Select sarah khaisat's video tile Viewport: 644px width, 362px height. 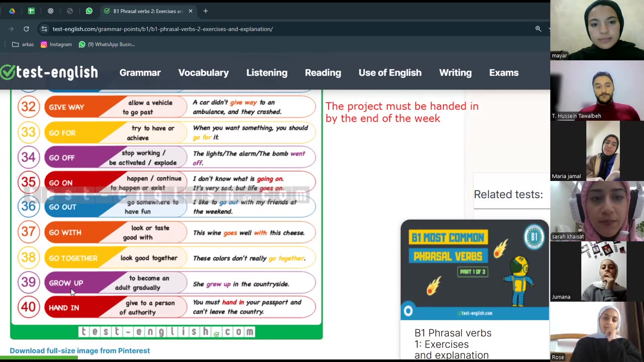click(x=597, y=211)
